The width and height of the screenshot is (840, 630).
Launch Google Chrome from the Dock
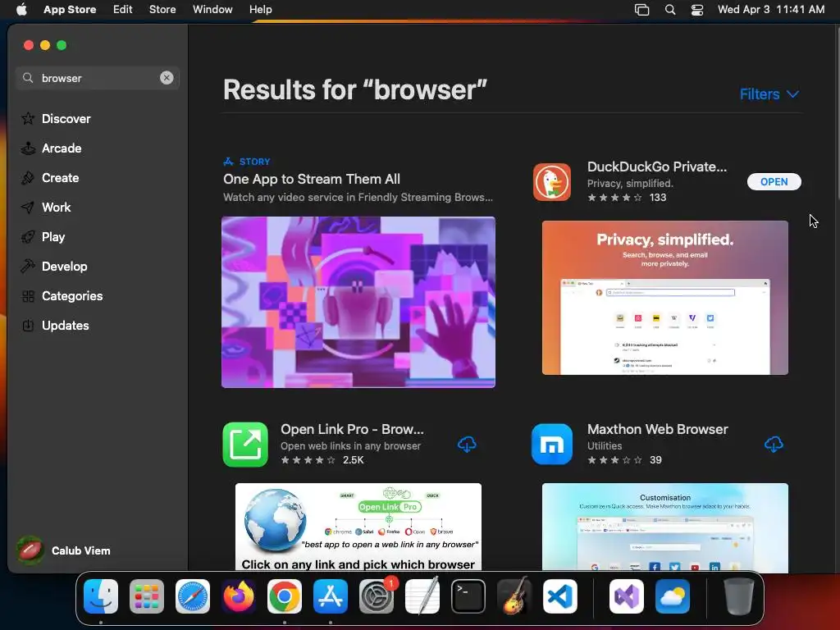(285, 596)
